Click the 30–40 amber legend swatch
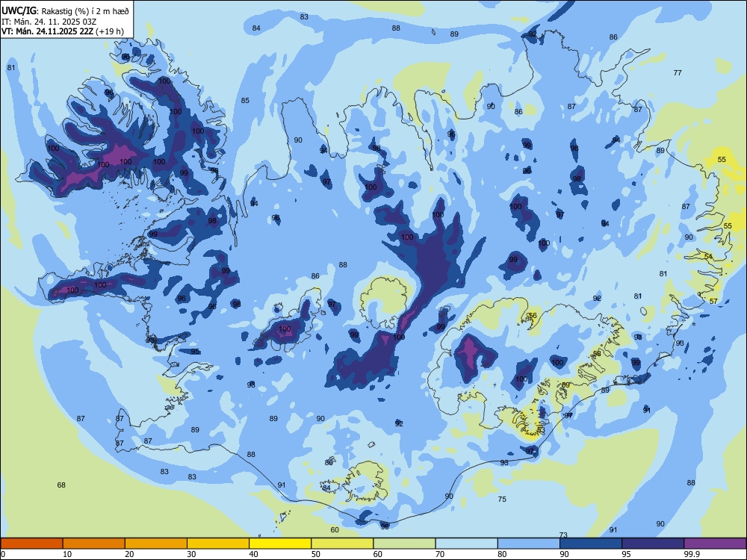747x560 pixels. (218, 544)
